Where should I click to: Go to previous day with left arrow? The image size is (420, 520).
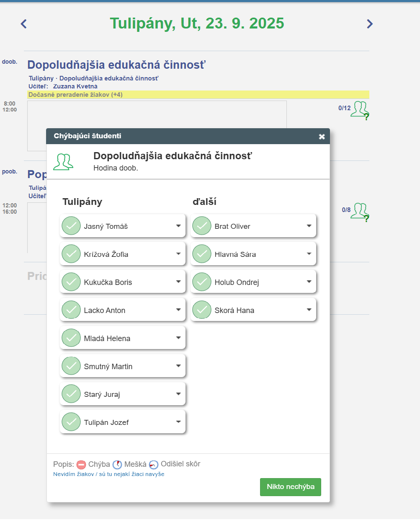click(24, 24)
